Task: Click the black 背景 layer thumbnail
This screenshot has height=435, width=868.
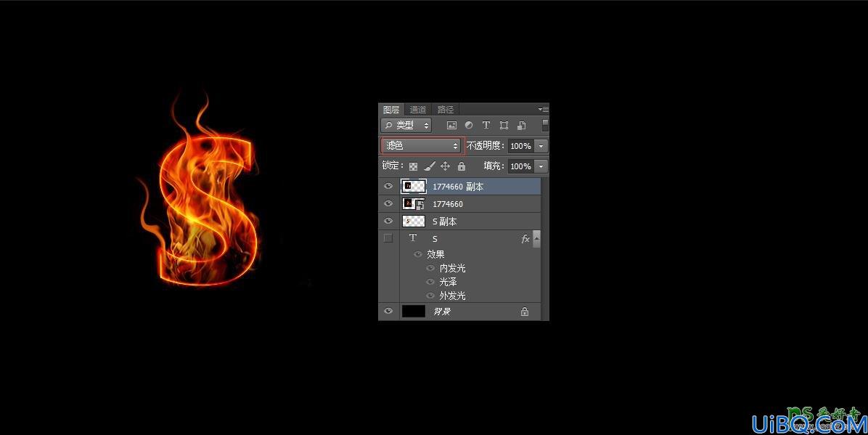Action: tap(414, 312)
